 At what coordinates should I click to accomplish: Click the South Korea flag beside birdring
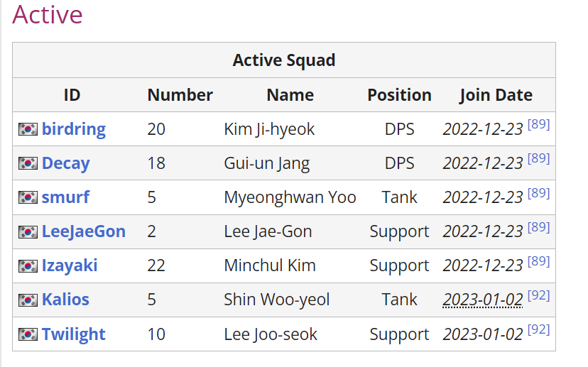(28, 129)
